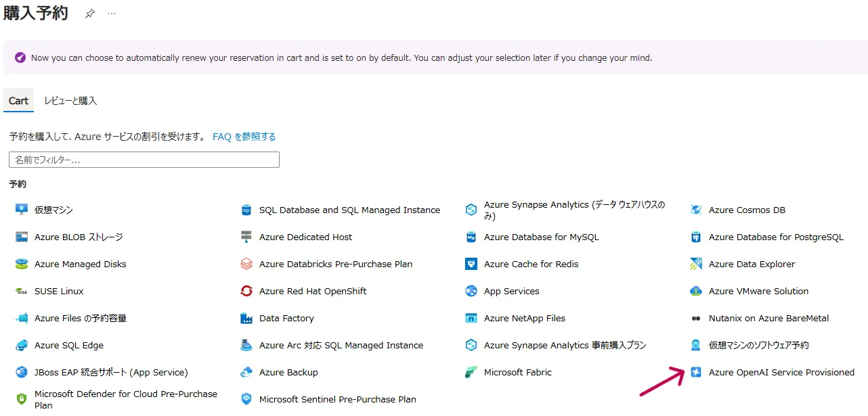Open the more options ellipsis beside the title
The width and height of the screenshot is (868, 416).
click(x=112, y=14)
